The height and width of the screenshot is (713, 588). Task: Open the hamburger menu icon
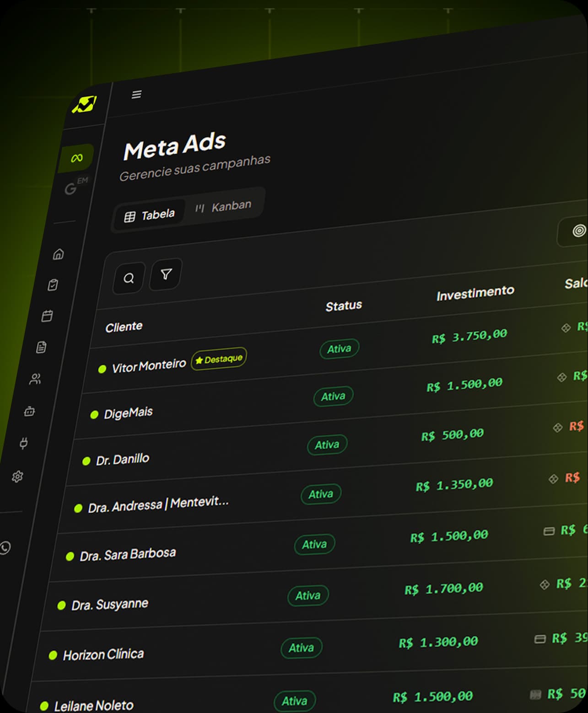[136, 95]
